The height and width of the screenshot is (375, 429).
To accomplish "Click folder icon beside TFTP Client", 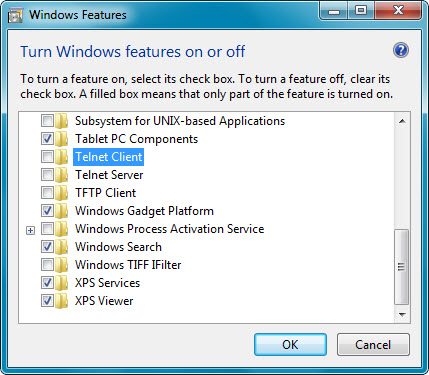I will pyautogui.click(x=62, y=193).
